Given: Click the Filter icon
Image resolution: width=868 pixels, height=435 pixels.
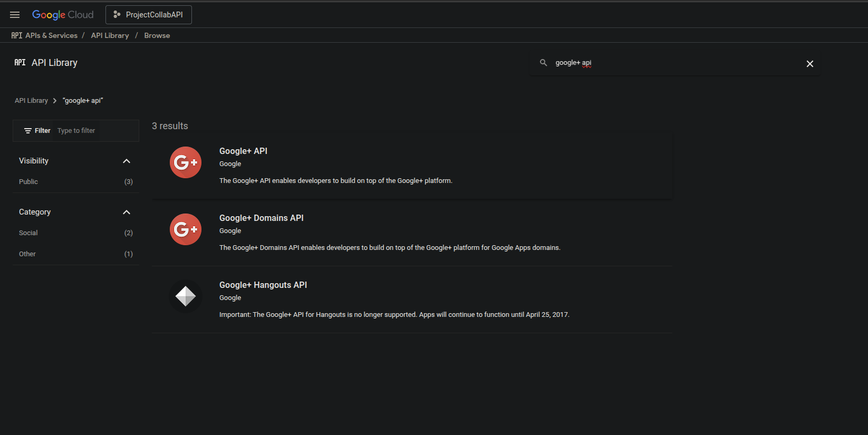Looking at the screenshot, I should (28, 131).
